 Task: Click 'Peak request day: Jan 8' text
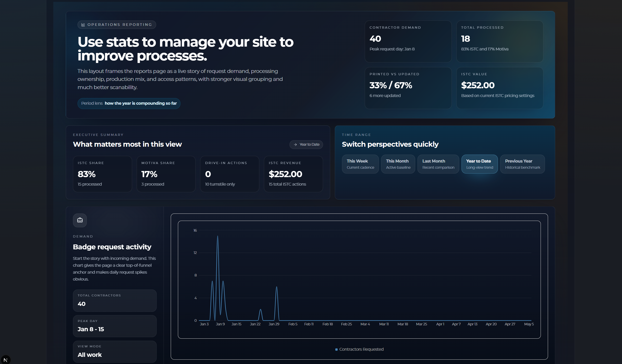[x=392, y=49]
